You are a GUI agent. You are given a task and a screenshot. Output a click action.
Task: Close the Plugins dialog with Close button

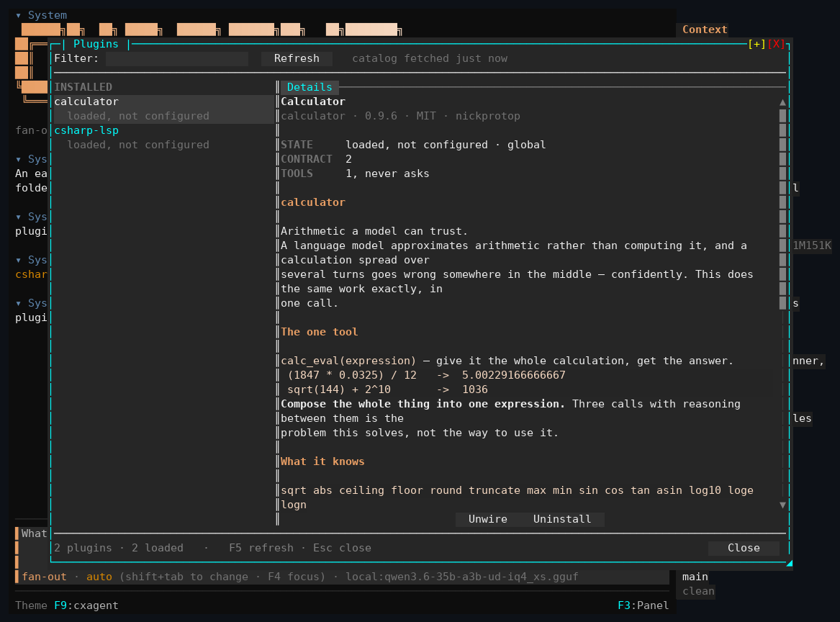coord(744,548)
